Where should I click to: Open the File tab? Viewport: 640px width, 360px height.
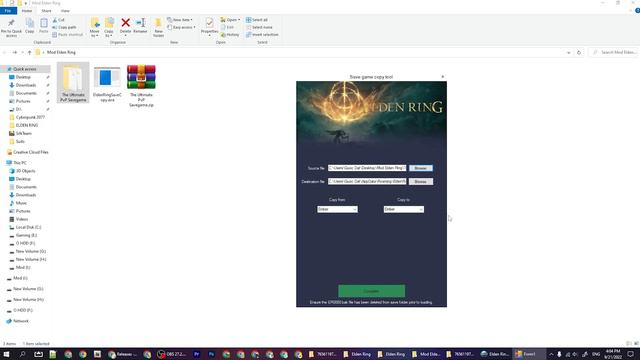coord(8,11)
